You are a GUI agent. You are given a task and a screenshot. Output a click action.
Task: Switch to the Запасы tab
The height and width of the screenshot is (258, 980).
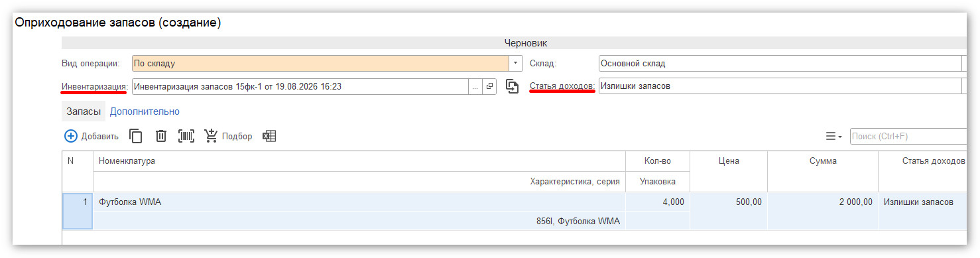pos(84,111)
